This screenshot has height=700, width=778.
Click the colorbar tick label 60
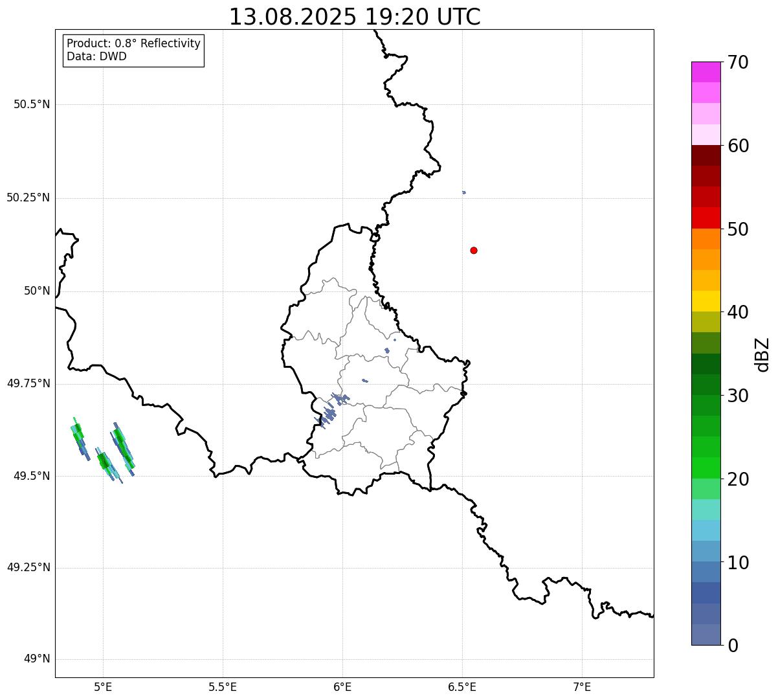coord(738,146)
